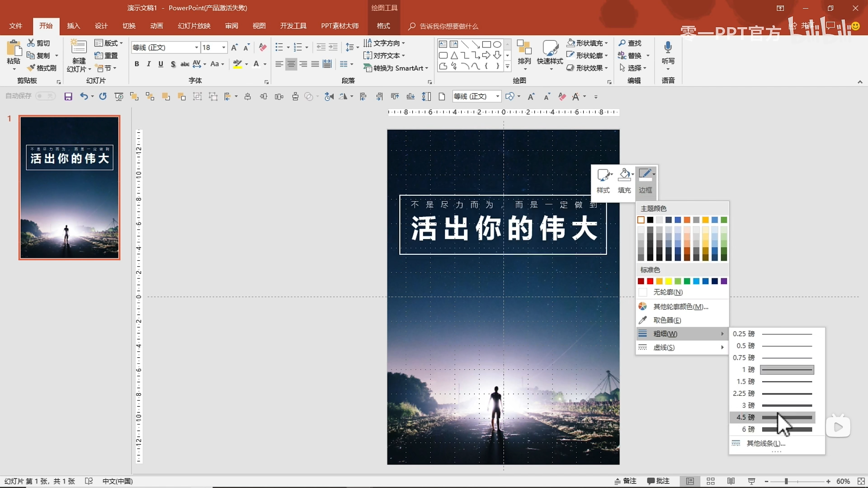The width and height of the screenshot is (868, 488).
Task: Click Convert to SmartArt button
Action: coord(396,68)
